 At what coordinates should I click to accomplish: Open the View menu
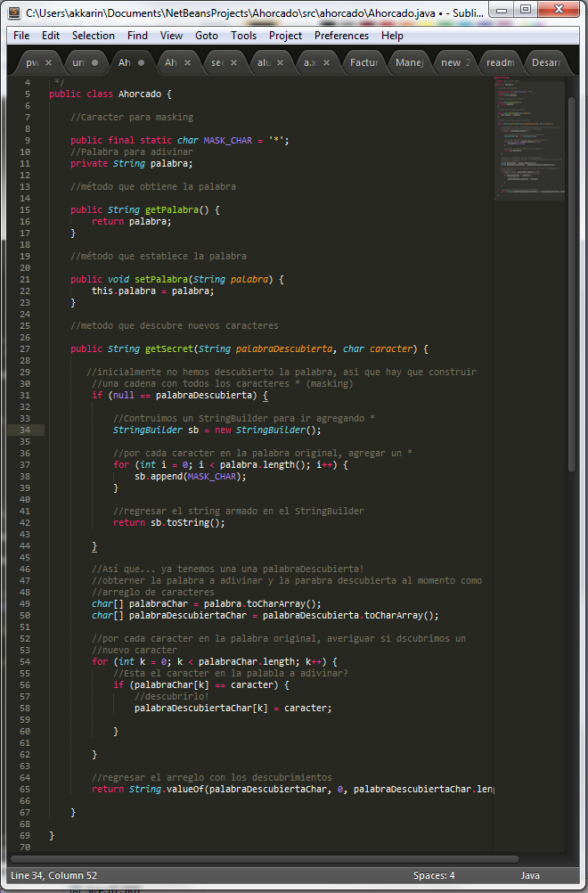point(171,36)
